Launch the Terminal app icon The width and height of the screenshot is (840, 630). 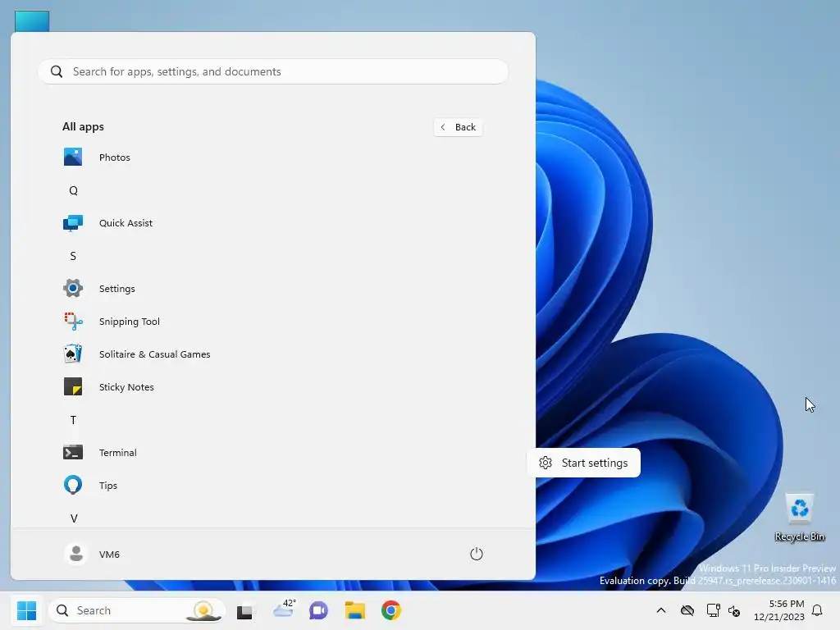(73, 453)
